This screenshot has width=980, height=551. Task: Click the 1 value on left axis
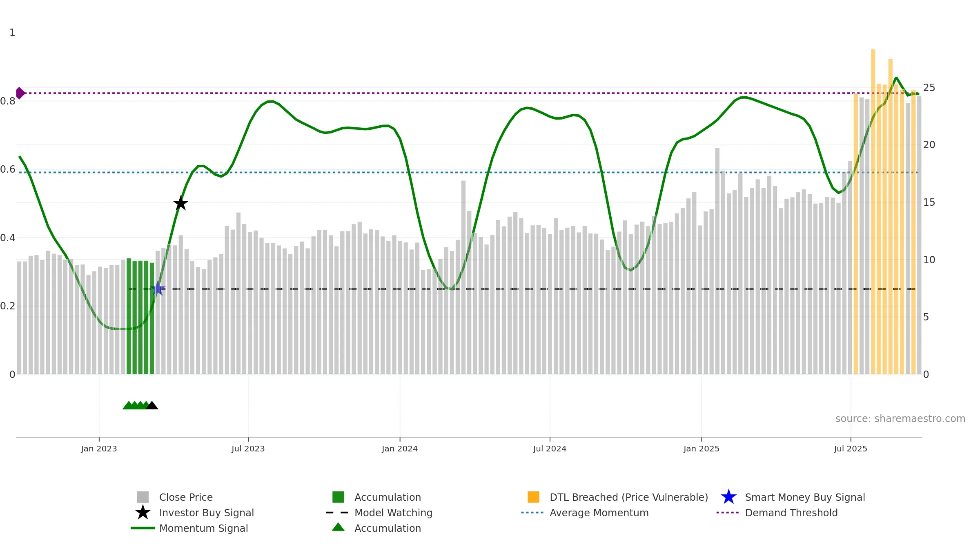pyautogui.click(x=12, y=33)
